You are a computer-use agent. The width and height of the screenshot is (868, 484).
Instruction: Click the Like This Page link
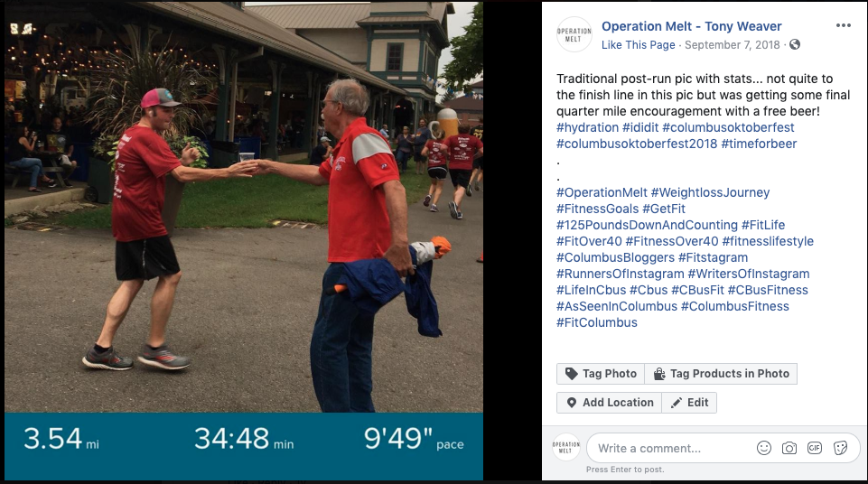click(x=639, y=45)
